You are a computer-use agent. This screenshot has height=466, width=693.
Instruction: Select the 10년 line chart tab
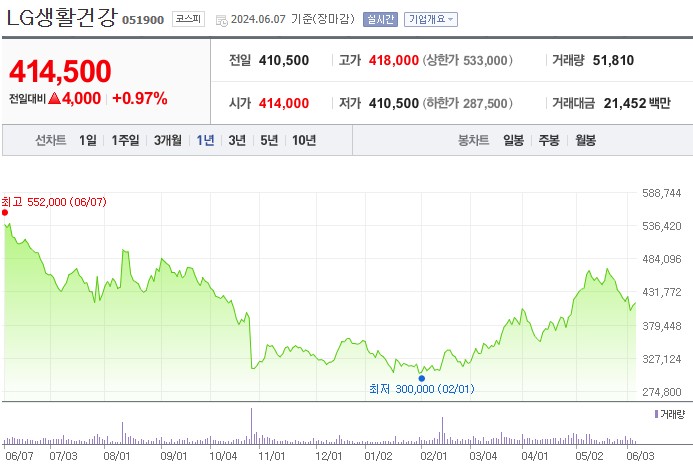point(304,141)
